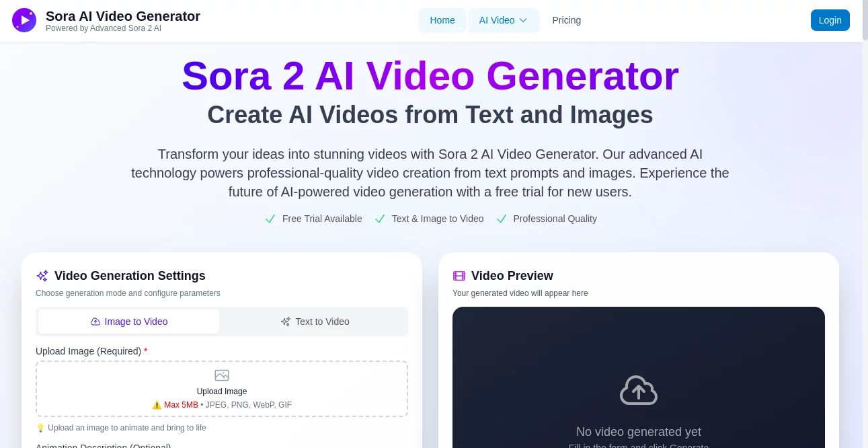Click the purple play logo icon
This screenshot has width=868, height=448.
pyautogui.click(x=24, y=20)
